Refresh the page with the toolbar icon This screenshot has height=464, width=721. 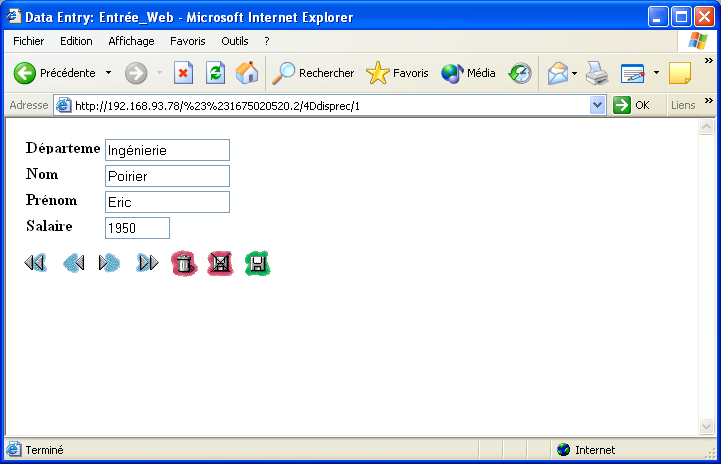pos(215,73)
